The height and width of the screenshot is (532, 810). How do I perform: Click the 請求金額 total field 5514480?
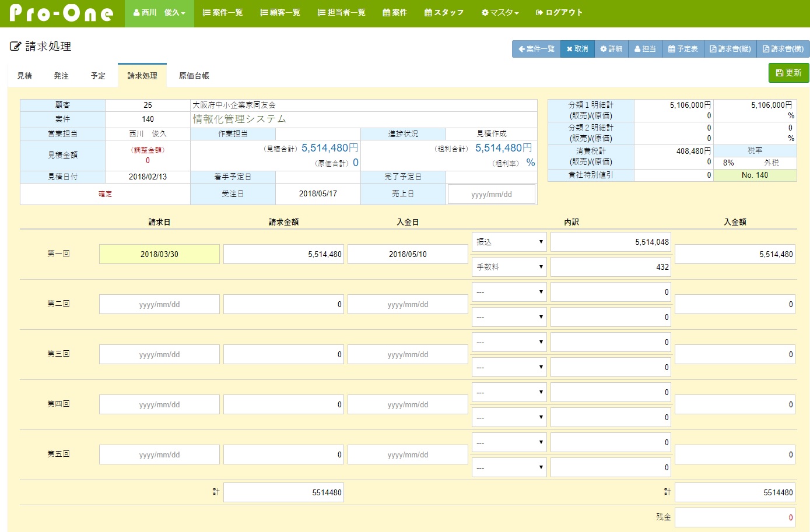pyautogui.click(x=283, y=492)
